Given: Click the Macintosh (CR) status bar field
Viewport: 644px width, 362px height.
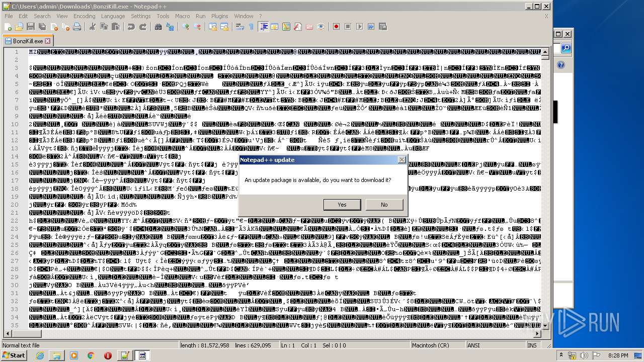Looking at the screenshot, I should [x=438, y=345].
